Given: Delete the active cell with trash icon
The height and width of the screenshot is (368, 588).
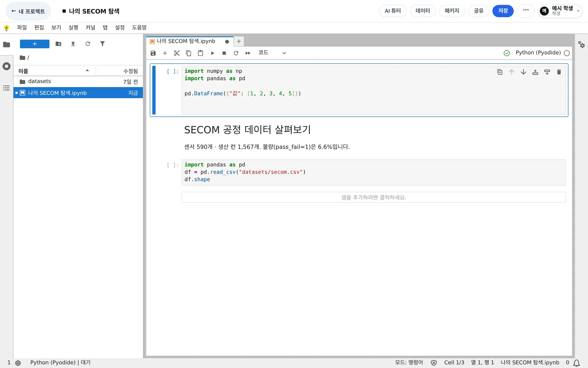Looking at the screenshot, I should (x=559, y=72).
